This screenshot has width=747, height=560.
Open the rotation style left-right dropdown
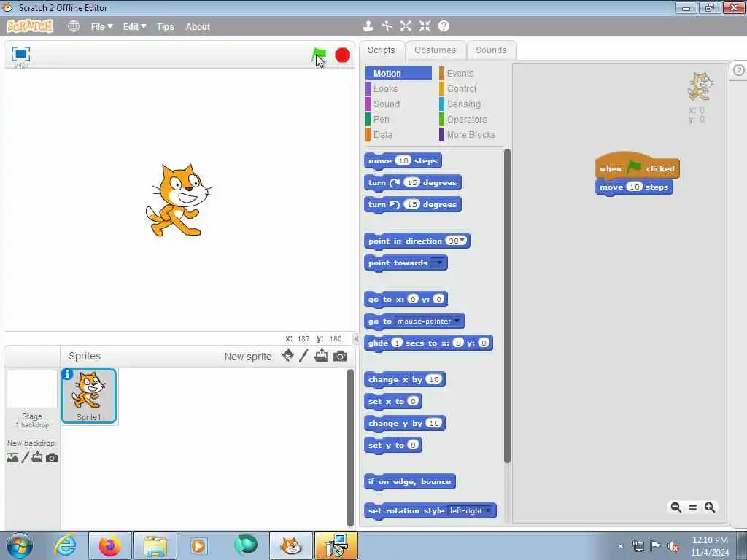[488, 510]
